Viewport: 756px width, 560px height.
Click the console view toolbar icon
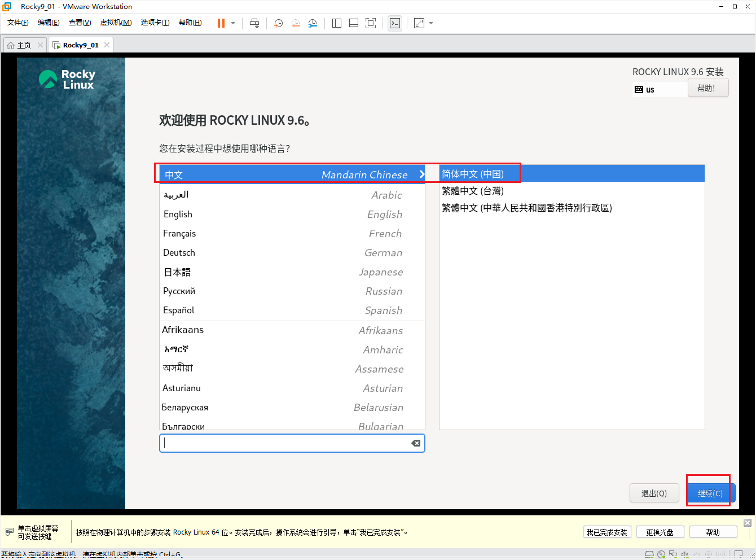coord(395,23)
